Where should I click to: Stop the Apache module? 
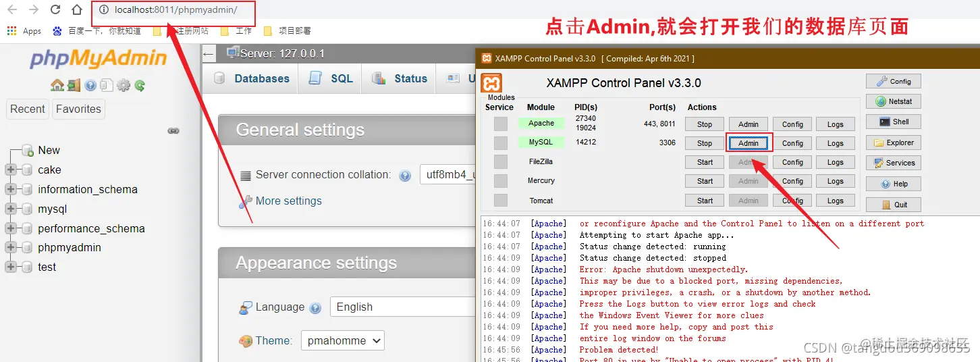pyautogui.click(x=705, y=124)
